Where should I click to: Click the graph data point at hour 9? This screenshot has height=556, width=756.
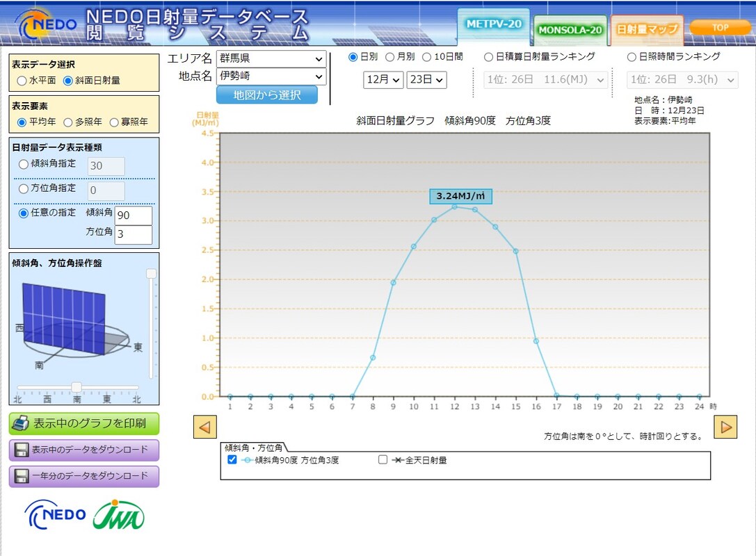394,283
